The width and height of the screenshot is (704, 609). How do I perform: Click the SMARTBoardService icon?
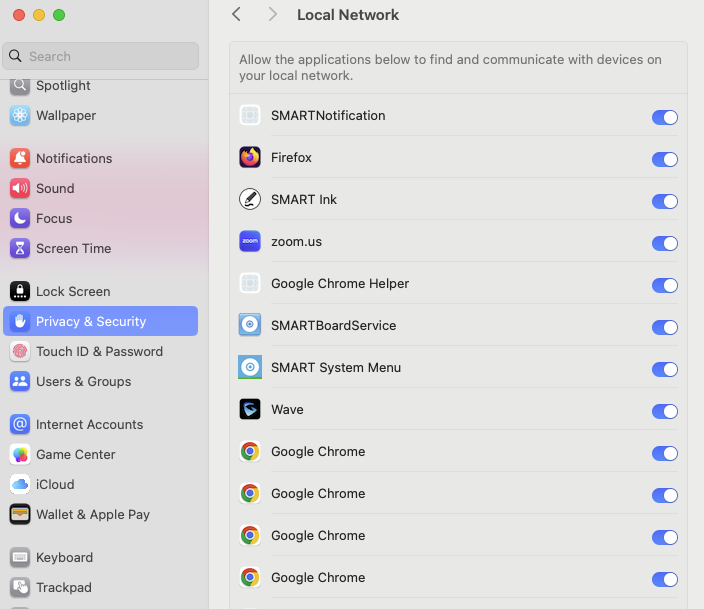[250, 326]
